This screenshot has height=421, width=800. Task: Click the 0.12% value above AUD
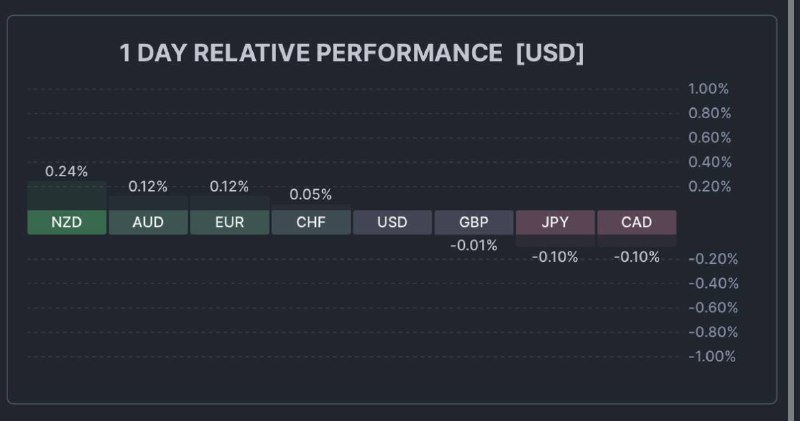[148, 186]
